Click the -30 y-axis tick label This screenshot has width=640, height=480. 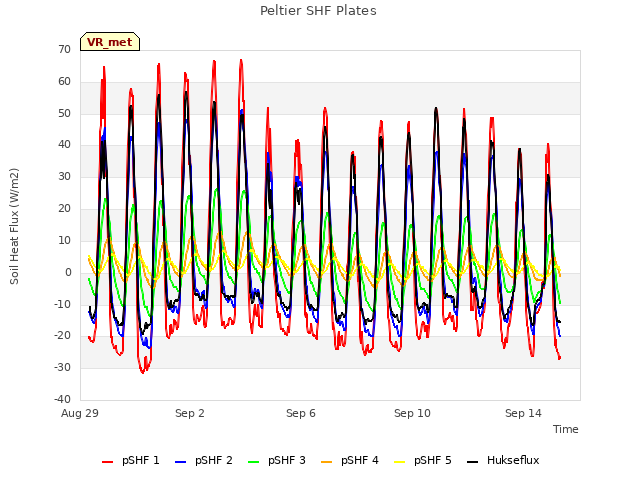pos(62,368)
